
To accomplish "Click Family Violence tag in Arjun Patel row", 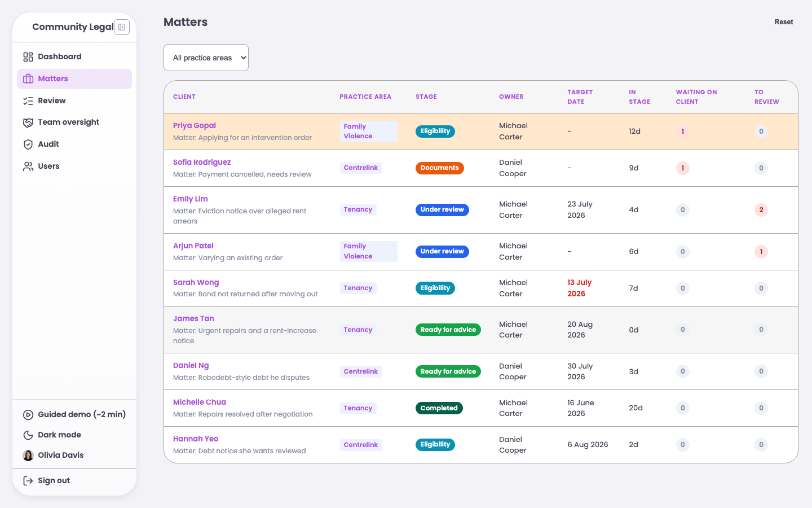I will click(369, 252).
